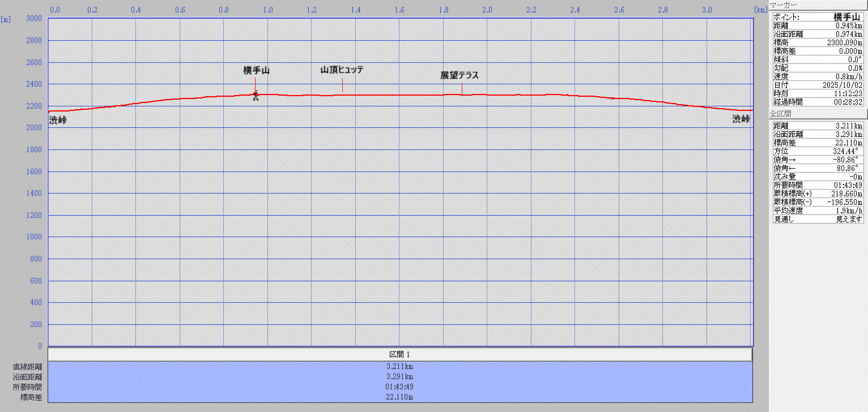Select the 区間 1 section header bar

click(x=399, y=354)
